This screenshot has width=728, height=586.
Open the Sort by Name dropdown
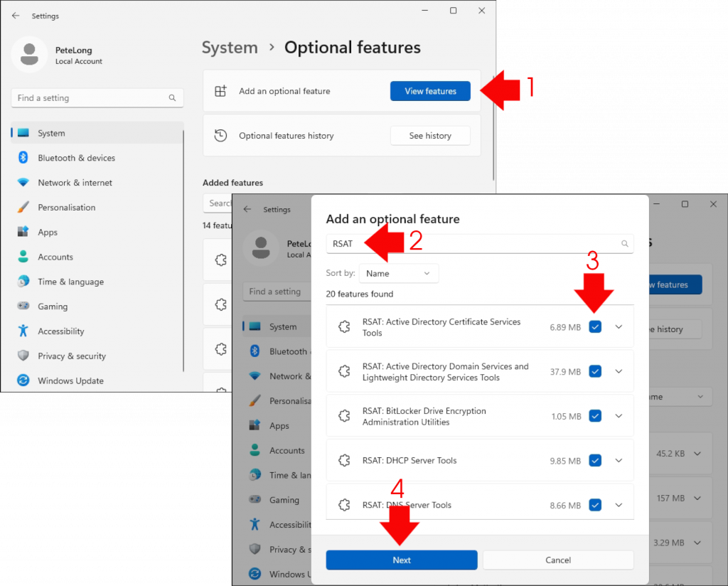tap(398, 273)
